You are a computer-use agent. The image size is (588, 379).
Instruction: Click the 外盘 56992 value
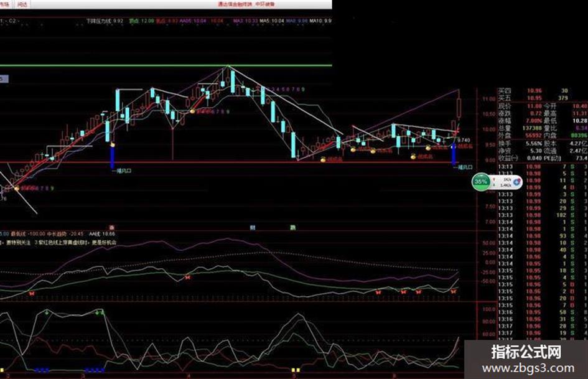click(x=534, y=135)
